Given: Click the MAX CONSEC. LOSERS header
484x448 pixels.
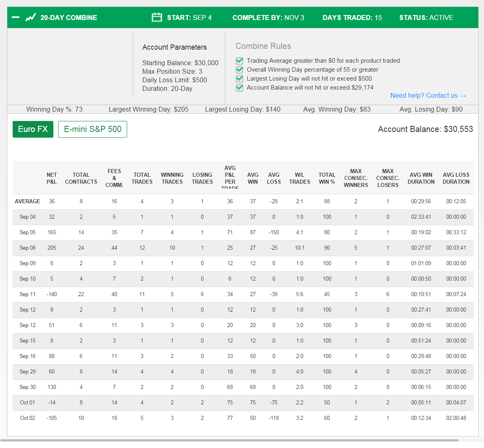Looking at the screenshot, I should tap(388, 178).
